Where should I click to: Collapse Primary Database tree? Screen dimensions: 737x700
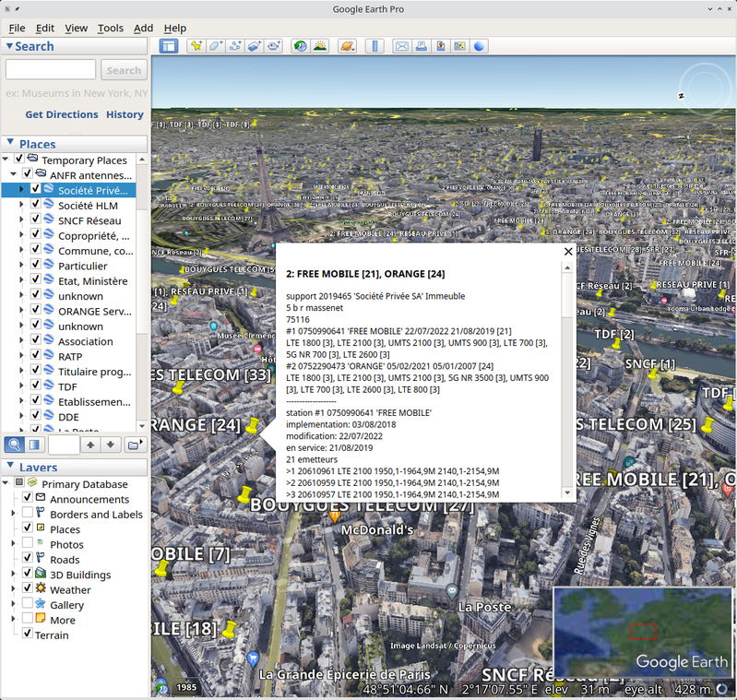(6, 482)
